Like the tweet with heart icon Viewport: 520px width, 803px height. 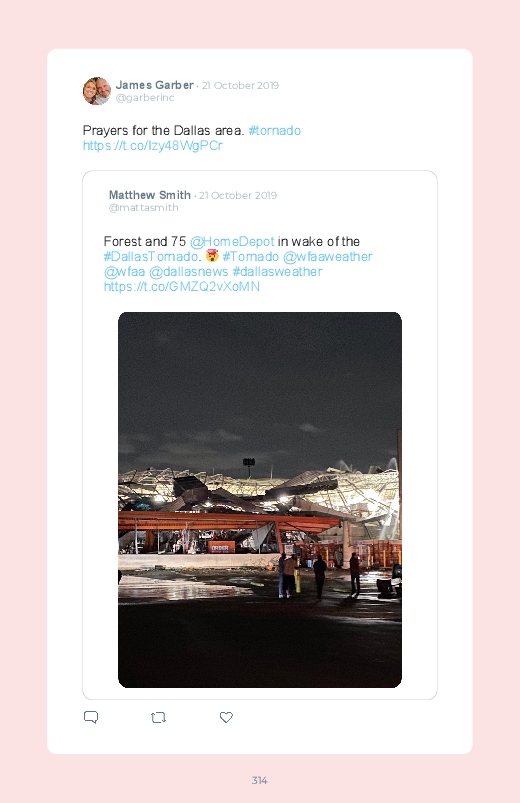click(x=226, y=717)
